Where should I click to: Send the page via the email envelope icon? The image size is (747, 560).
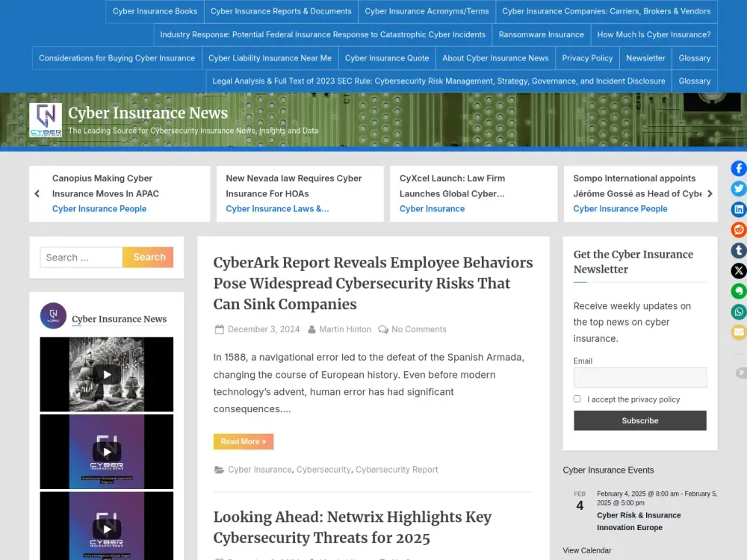tap(739, 332)
